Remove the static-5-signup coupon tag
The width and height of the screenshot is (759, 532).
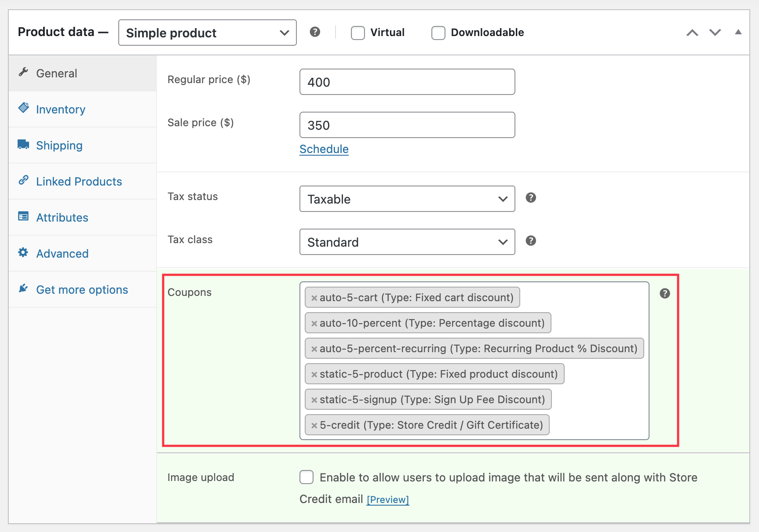click(x=314, y=400)
